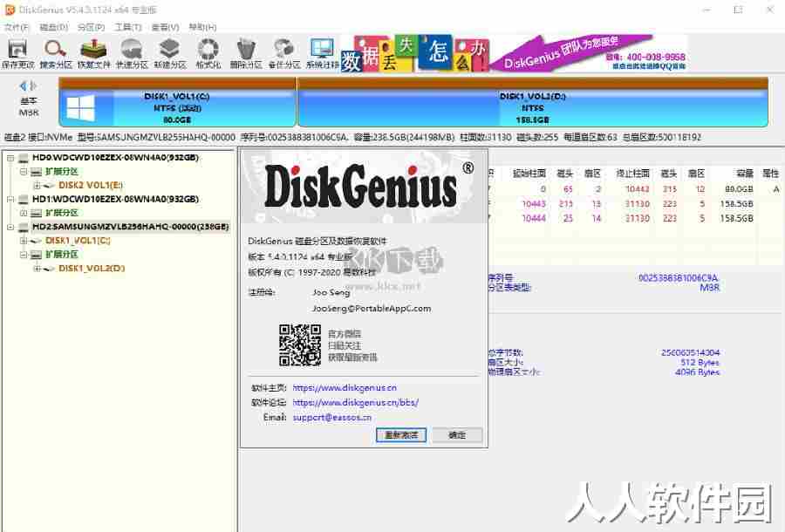The height and width of the screenshot is (532, 785).
Task: Click the 容量 capacity column header
Action: (x=745, y=174)
